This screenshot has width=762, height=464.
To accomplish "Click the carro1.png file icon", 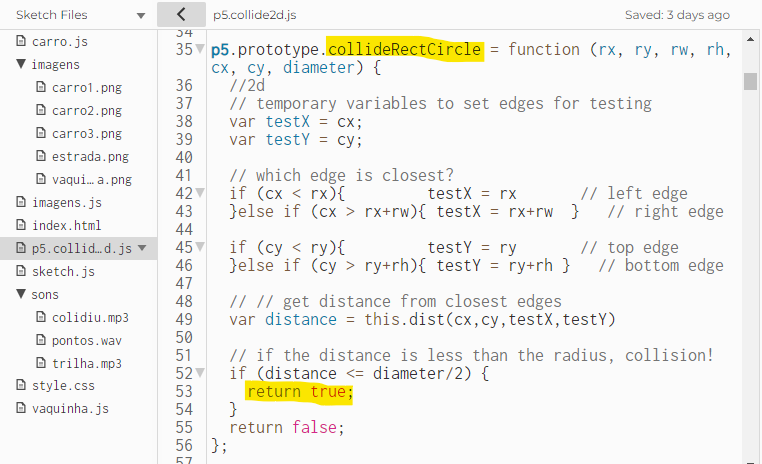I will click(41, 86).
